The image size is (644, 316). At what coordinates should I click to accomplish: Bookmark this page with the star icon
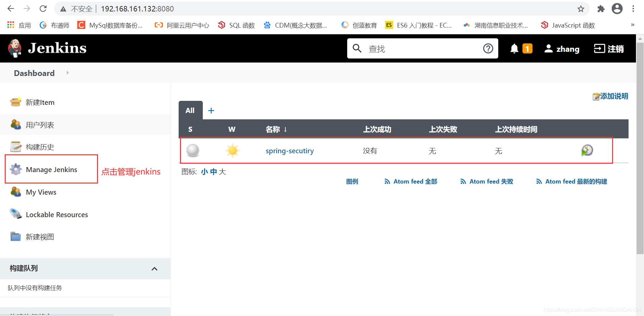(x=581, y=9)
